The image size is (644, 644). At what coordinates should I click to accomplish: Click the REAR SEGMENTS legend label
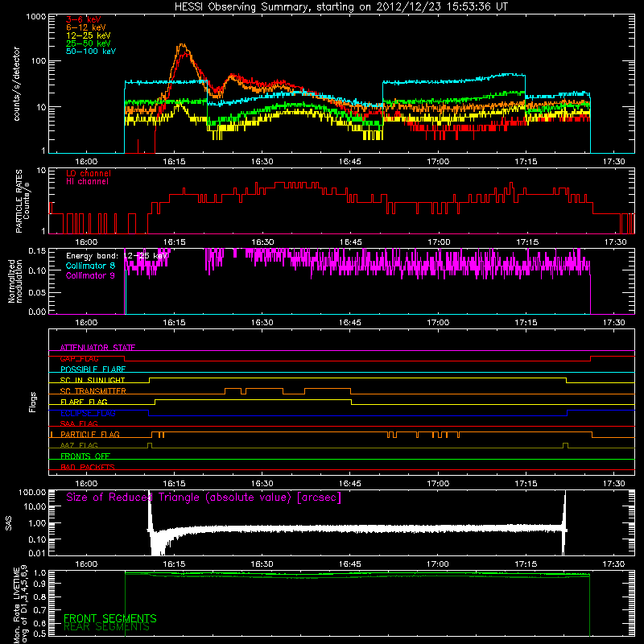tap(106, 626)
